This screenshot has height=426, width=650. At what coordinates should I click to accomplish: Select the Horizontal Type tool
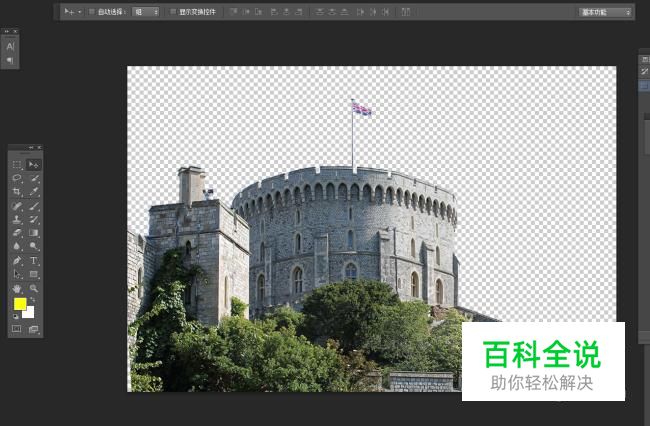tap(34, 260)
